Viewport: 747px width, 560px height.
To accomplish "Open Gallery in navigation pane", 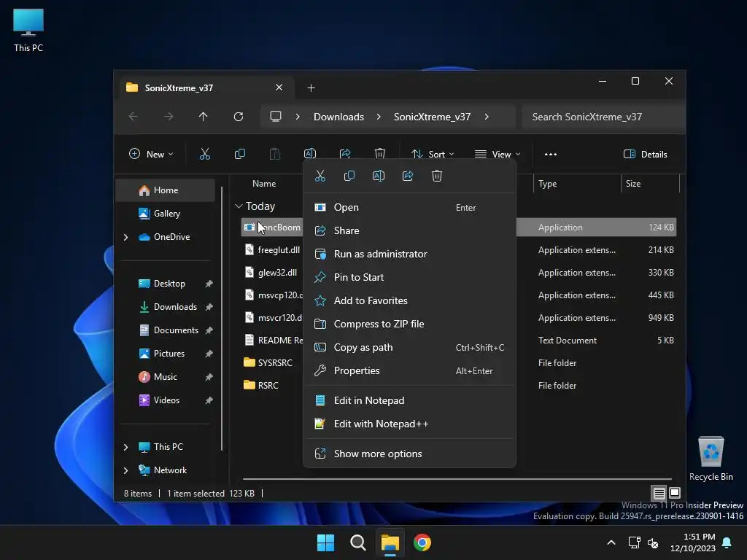I will (x=166, y=214).
